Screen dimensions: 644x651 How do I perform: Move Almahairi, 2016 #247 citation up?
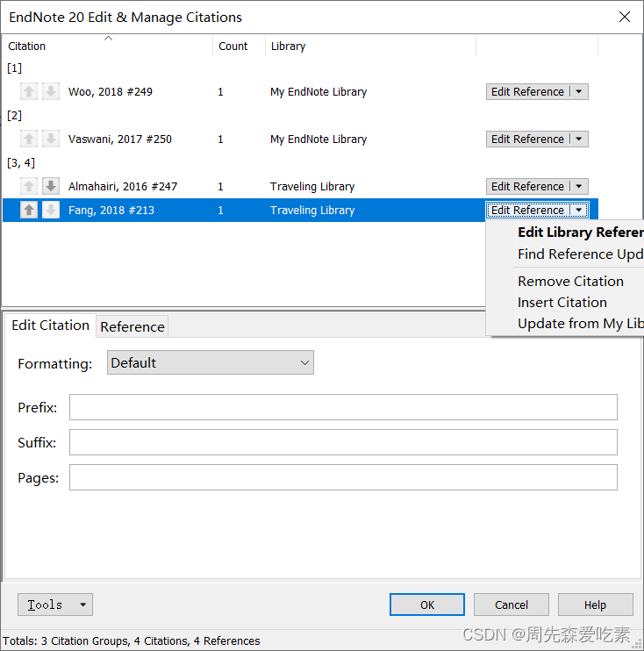pyautogui.click(x=29, y=186)
